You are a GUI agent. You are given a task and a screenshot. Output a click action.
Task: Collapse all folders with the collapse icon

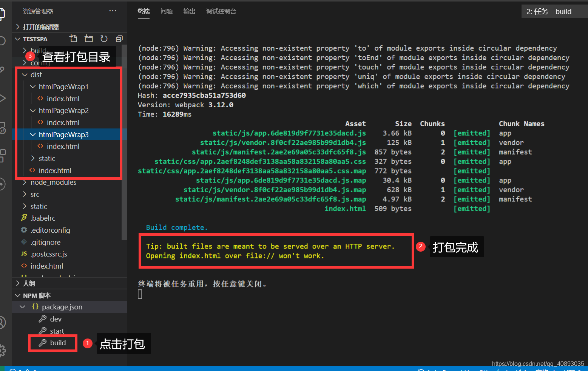point(119,39)
